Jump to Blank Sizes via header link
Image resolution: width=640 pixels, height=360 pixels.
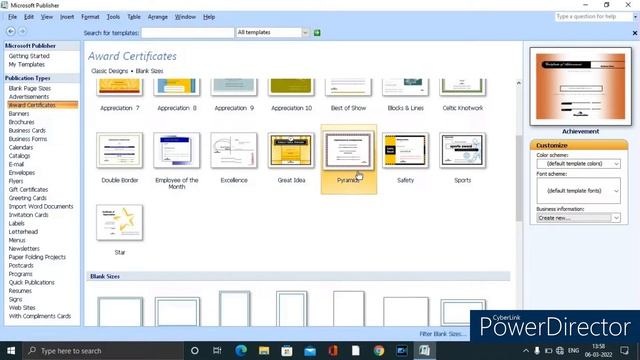coord(149,71)
